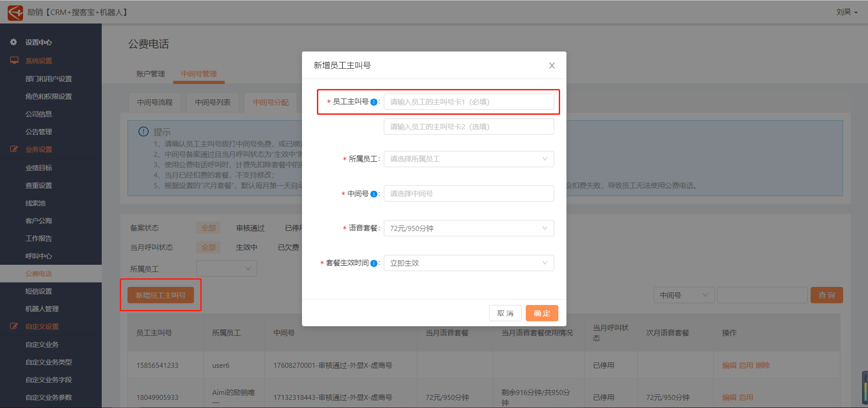Click the info icon beside 中间号 label
The width and height of the screenshot is (868, 408).
pyautogui.click(x=374, y=194)
